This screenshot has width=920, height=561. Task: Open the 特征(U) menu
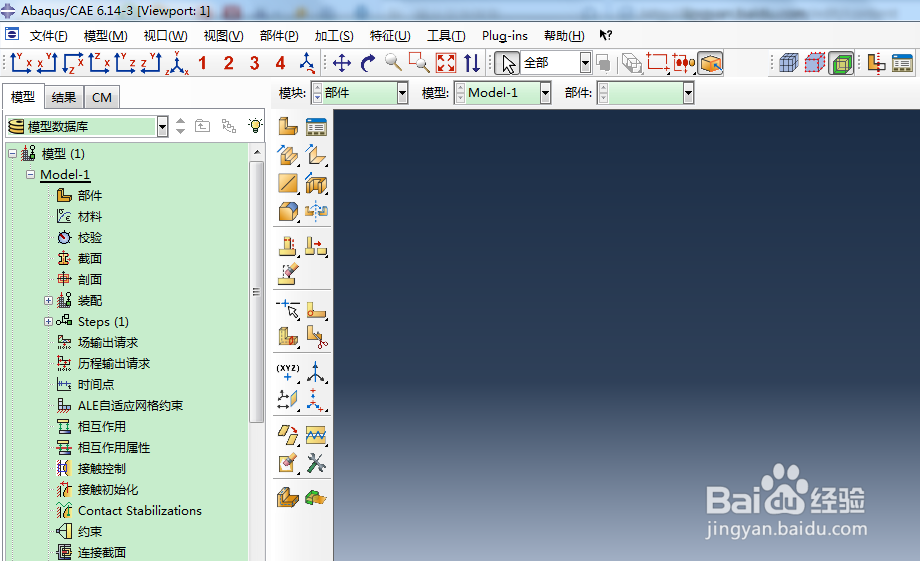click(x=390, y=36)
